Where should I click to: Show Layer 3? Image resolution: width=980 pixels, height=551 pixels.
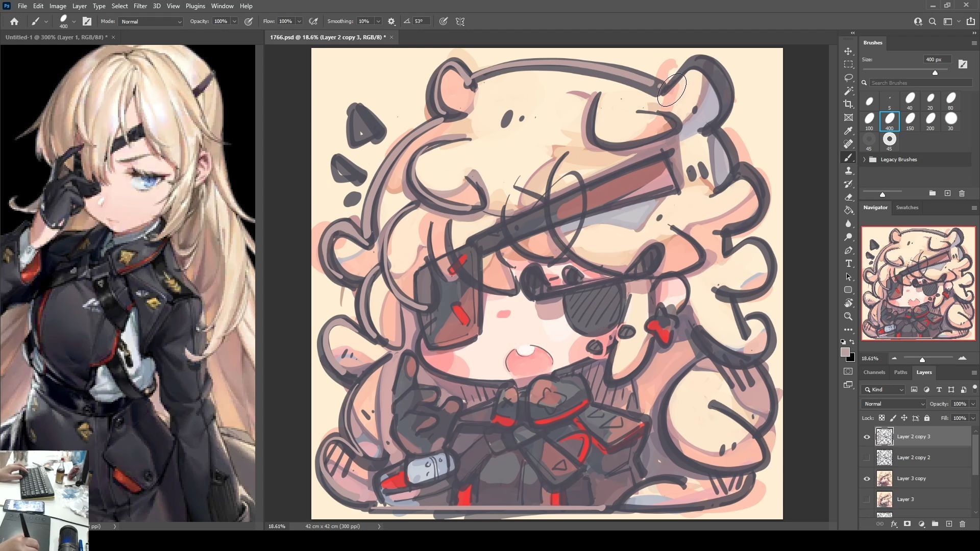[867, 499]
